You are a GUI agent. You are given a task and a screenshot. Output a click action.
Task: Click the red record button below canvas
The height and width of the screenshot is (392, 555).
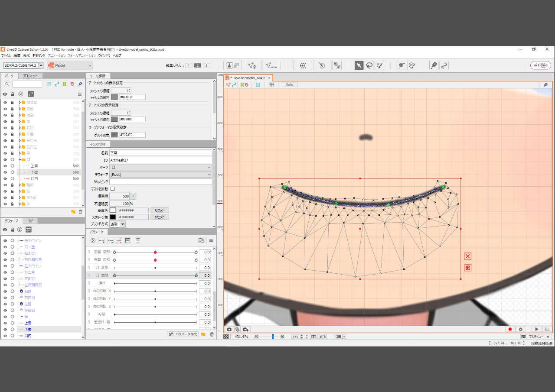510,329
